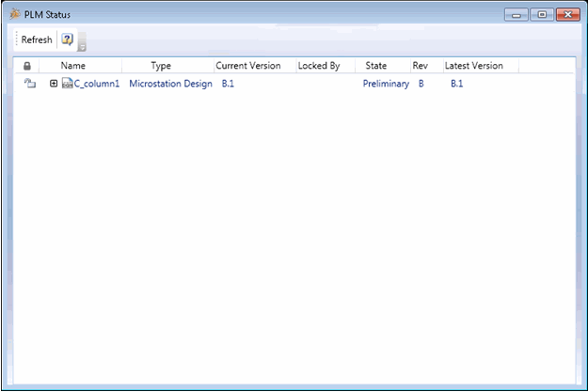Open the toolbar overflow options arrow
Viewport: 588px width, 392px height.
coord(82,43)
